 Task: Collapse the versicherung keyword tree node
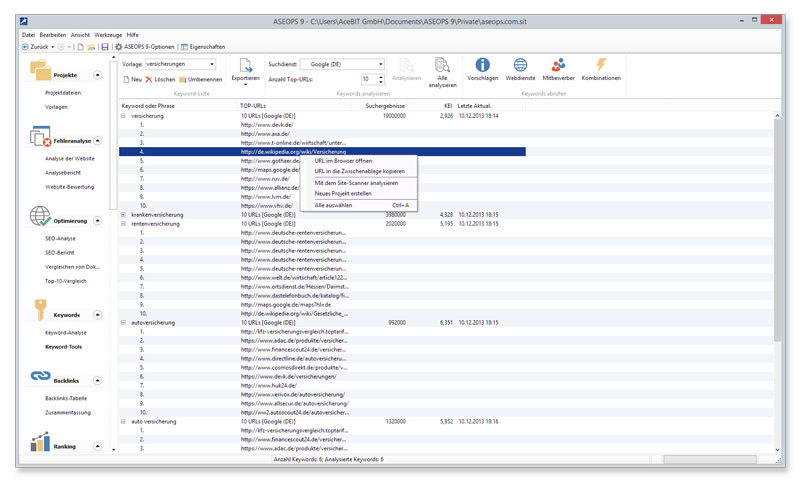123,116
